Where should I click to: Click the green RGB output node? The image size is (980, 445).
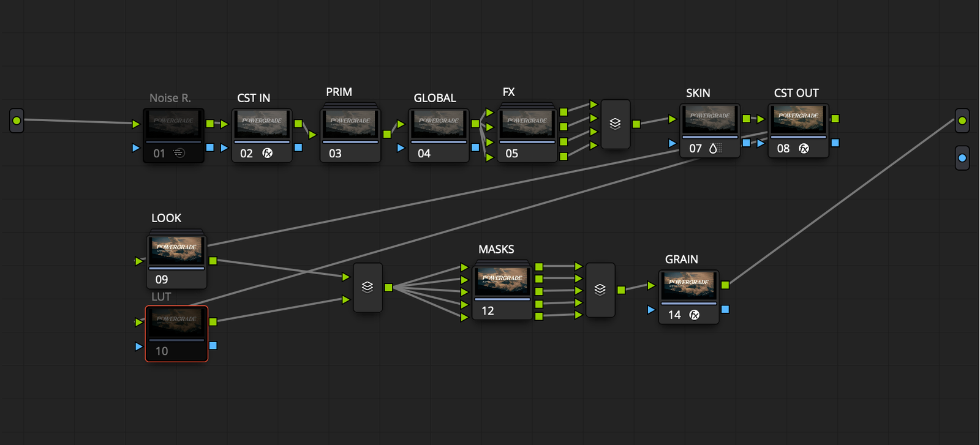962,121
